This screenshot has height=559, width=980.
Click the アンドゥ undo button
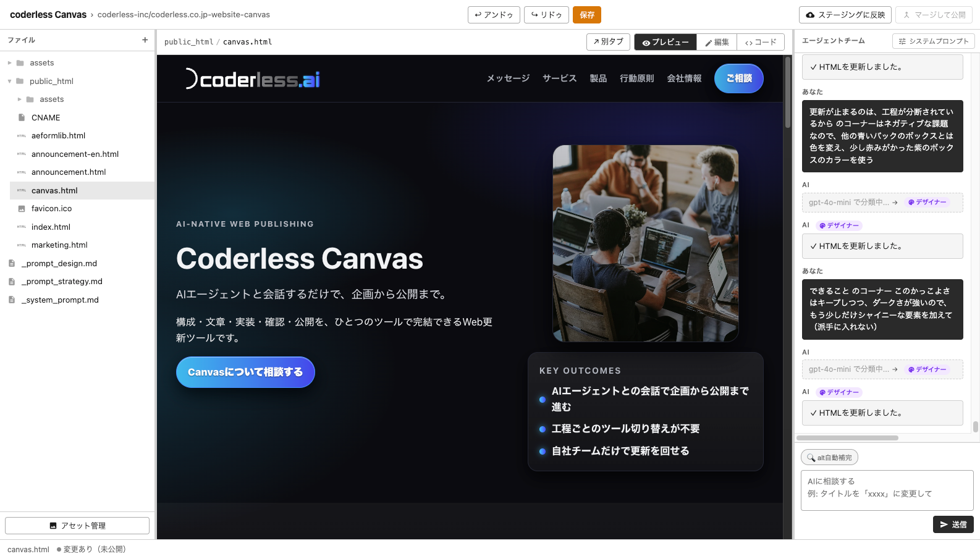(494, 15)
